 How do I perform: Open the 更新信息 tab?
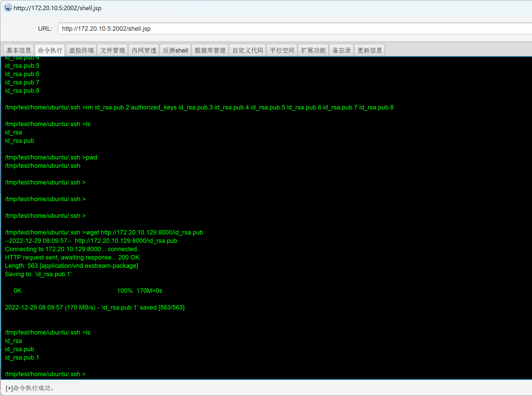tap(370, 50)
